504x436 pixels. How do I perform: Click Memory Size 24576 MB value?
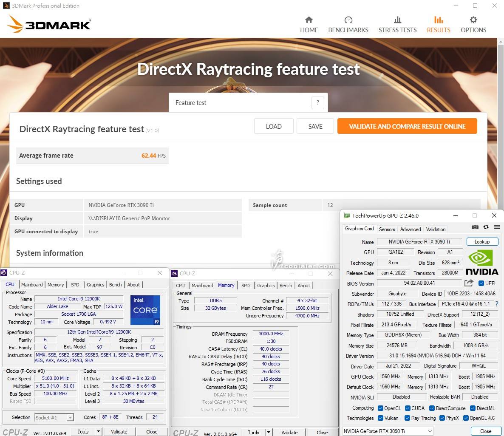[396, 345]
